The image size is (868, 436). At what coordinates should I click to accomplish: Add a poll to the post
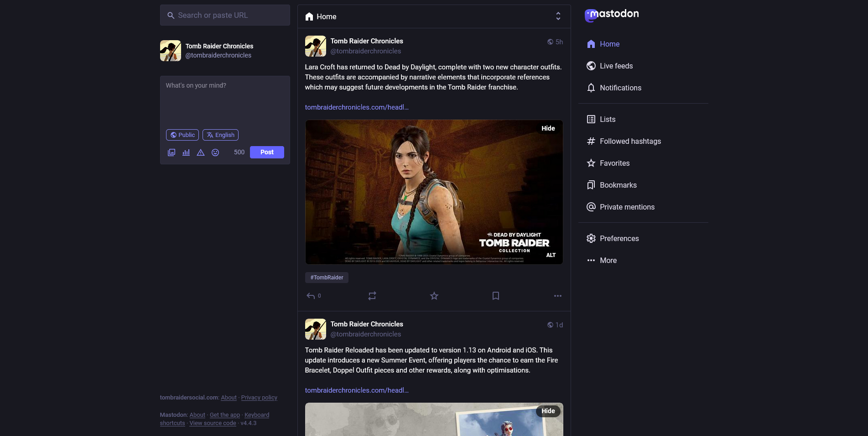[x=186, y=152]
